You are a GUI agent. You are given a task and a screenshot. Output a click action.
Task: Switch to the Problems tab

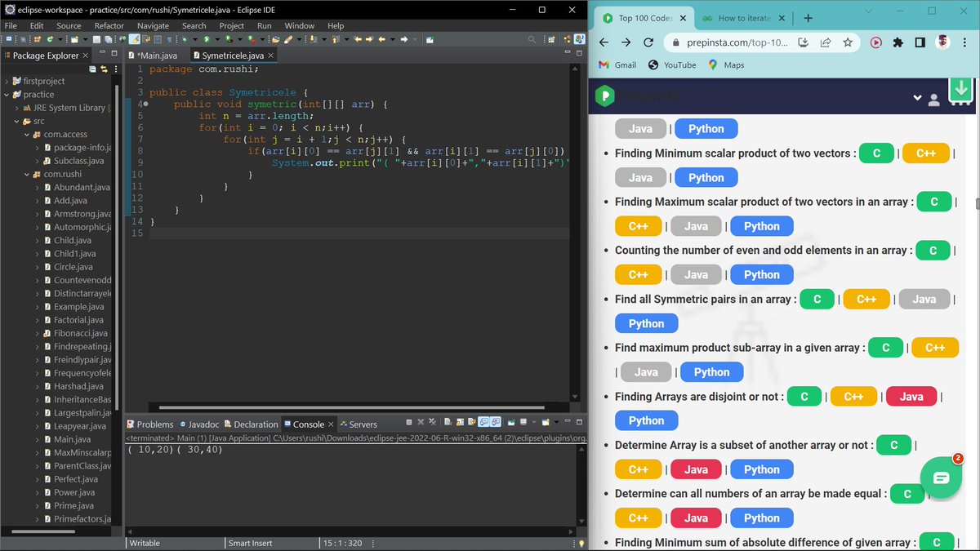point(149,424)
